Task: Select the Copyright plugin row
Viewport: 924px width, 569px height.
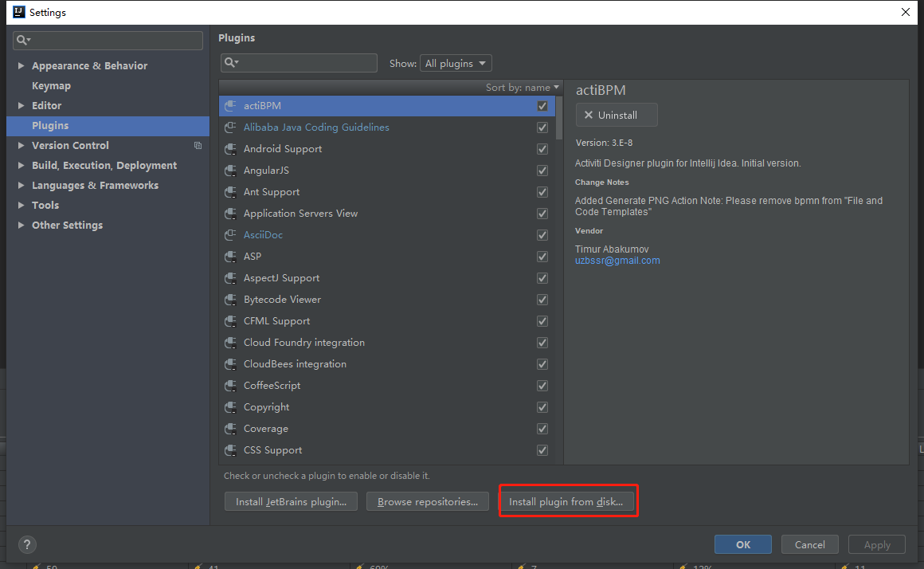Action: (387, 407)
